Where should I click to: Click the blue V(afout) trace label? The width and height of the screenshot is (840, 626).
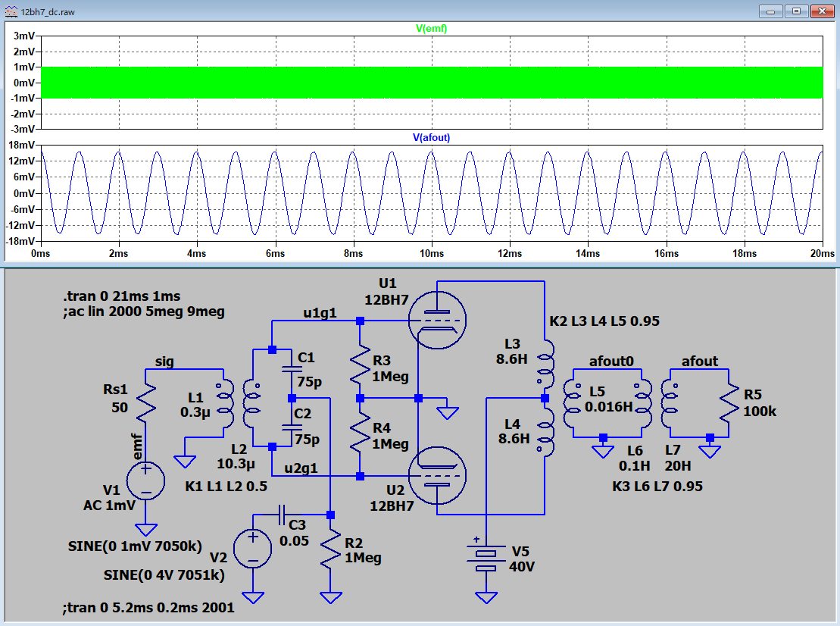(x=430, y=137)
